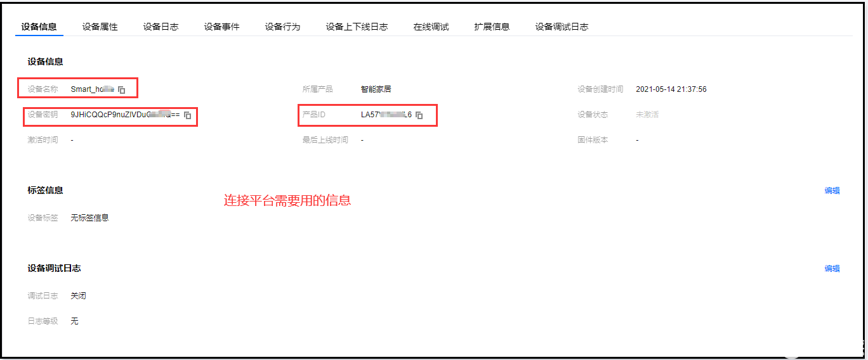Open the 设备日志 tab

click(x=161, y=27)
